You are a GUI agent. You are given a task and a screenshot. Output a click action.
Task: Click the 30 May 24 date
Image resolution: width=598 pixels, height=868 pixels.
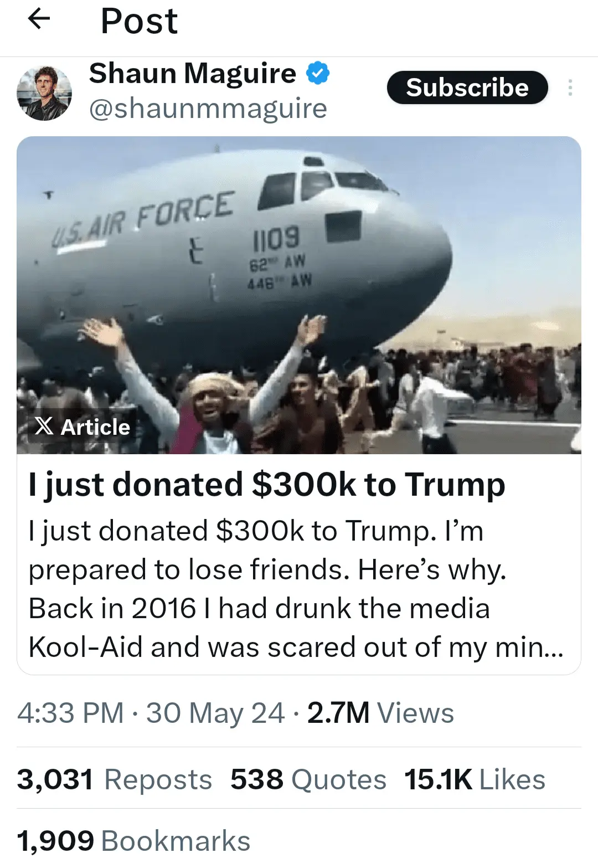pyautogui.click(x=215, y=713)
